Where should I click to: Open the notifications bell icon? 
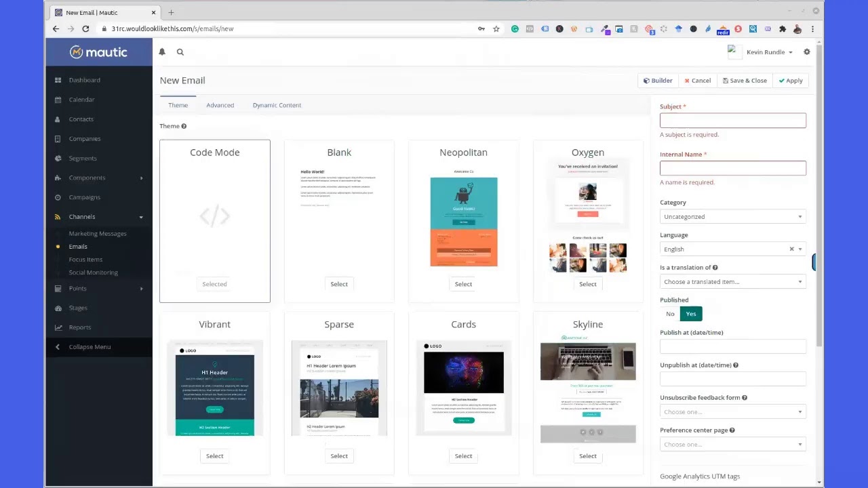(162, 52)
